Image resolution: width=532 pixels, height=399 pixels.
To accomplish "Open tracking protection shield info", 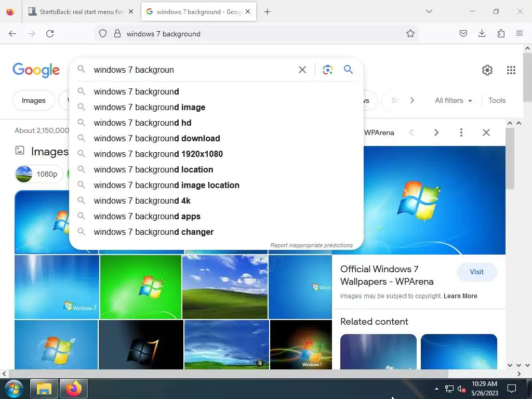I will coord(103,34).
